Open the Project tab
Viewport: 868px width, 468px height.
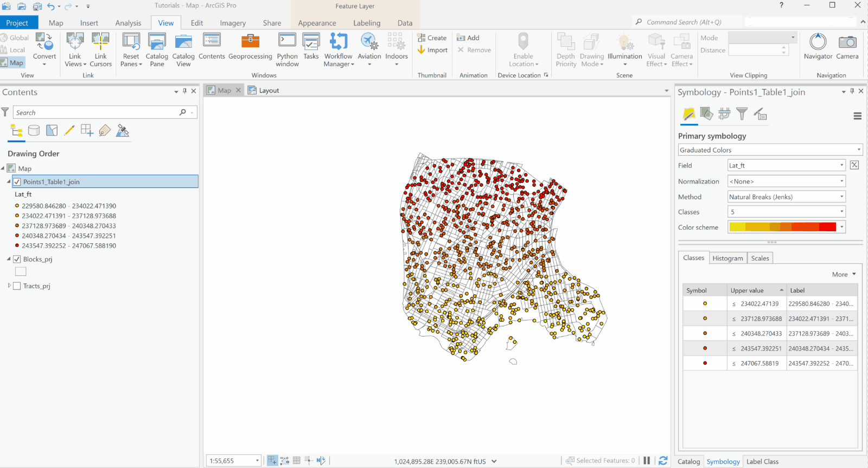click(x=17, y=23)
